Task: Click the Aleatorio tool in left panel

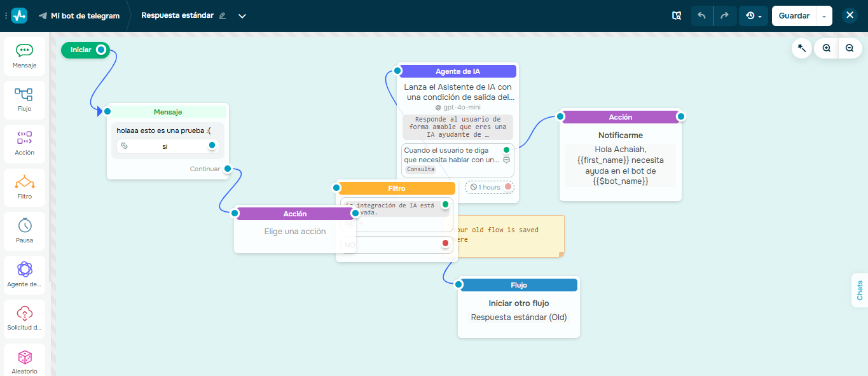Action: [24, 359]
